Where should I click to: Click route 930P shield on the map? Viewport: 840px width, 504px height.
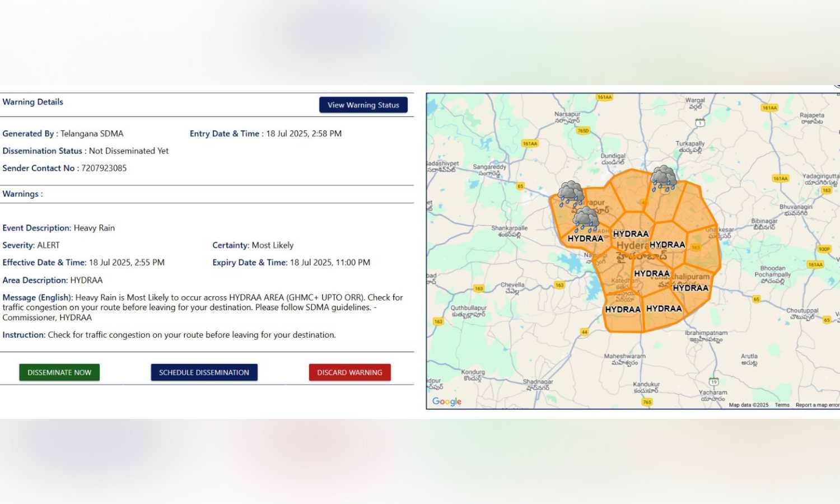(x=824, y=249)
